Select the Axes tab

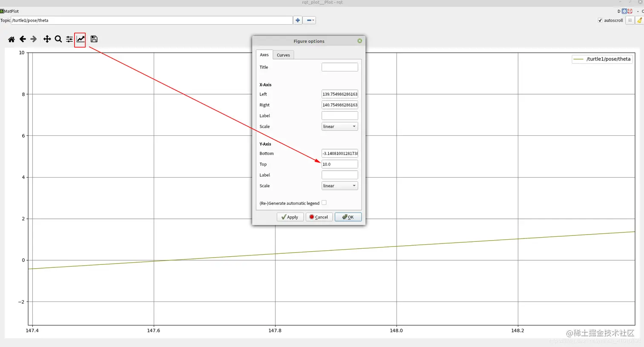pos(264,54)
